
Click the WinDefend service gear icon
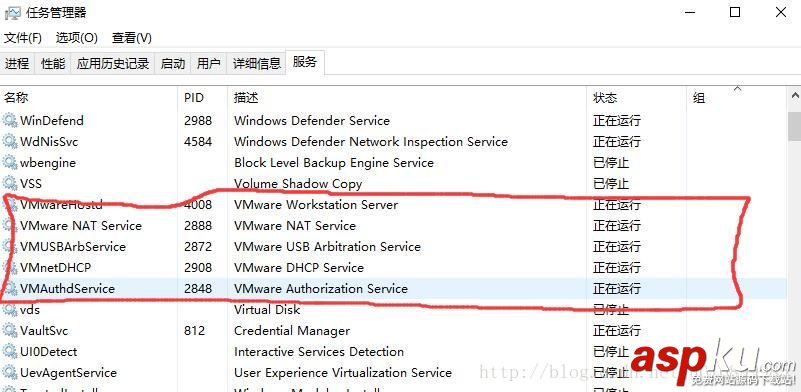10,121
